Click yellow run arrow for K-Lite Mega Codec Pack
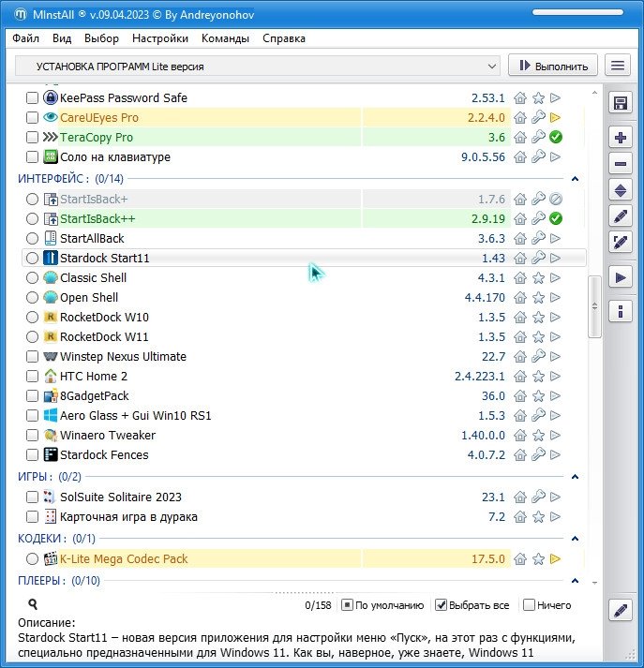644x668 pixels. tap(555, 558)
